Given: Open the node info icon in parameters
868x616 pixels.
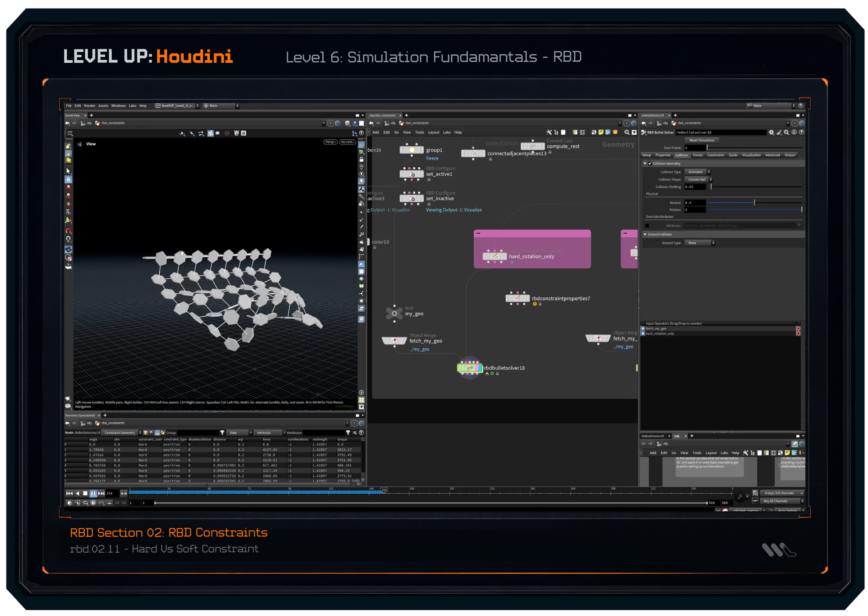Looking at the screenshot, I should tap(794, 133).
